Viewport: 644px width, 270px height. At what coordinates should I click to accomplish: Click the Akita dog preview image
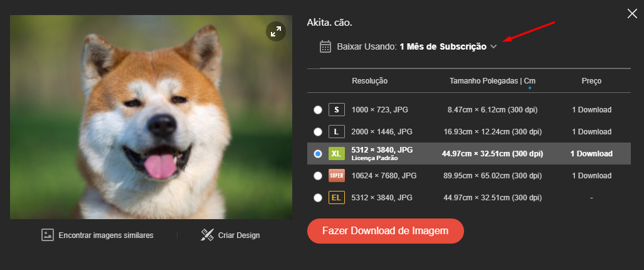click(151, 117)
